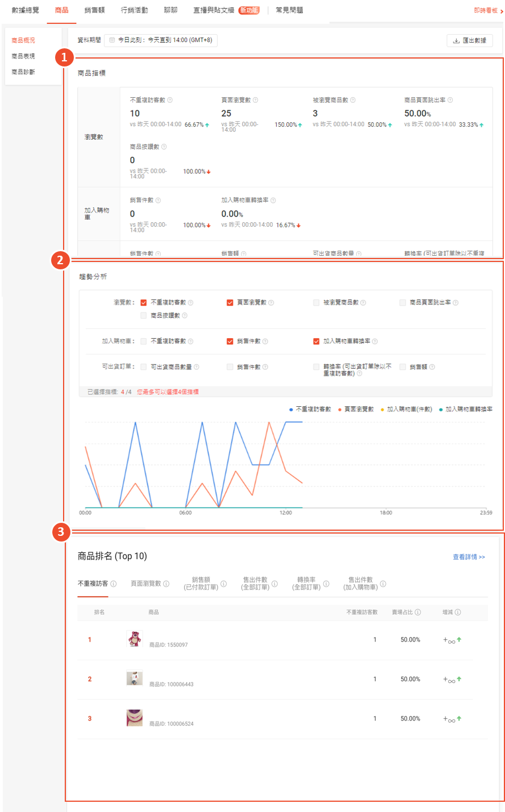Screen dimensions: 505x812
Task: Click info icon beside 增減 column header
Action: pos(458,613)
